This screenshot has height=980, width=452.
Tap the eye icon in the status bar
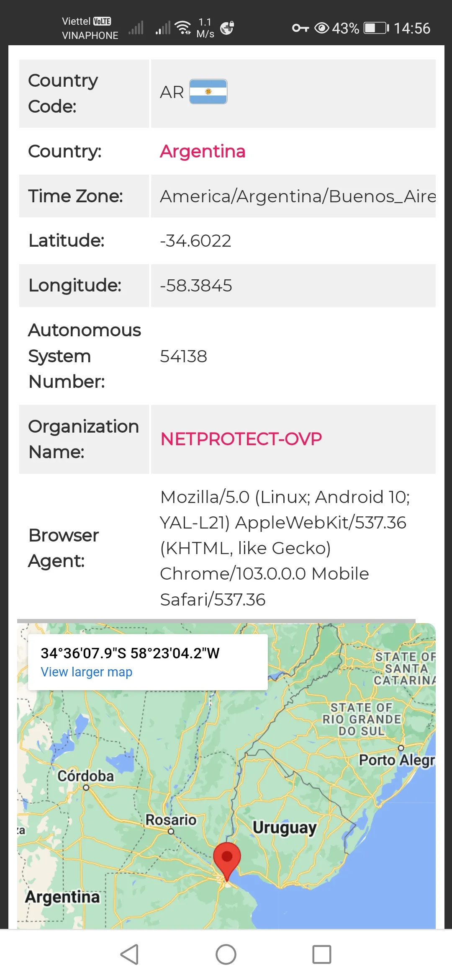tap(321, 28)
